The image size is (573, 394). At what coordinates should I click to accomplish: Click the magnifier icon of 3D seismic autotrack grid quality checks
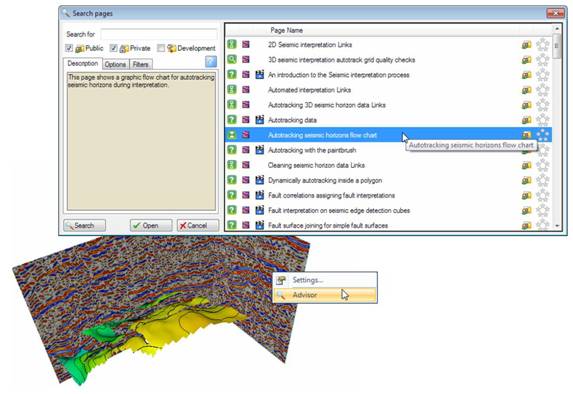[x=232, y=59]
